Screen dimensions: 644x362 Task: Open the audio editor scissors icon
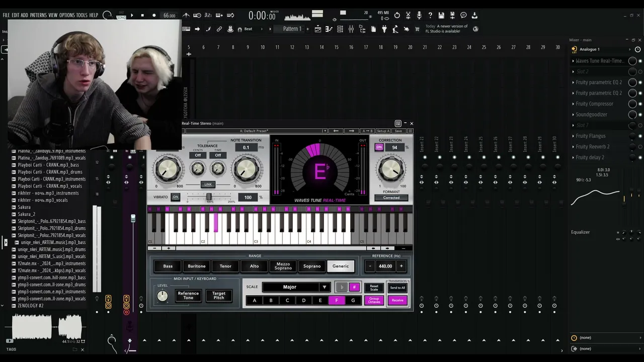(x=408, y=15)
